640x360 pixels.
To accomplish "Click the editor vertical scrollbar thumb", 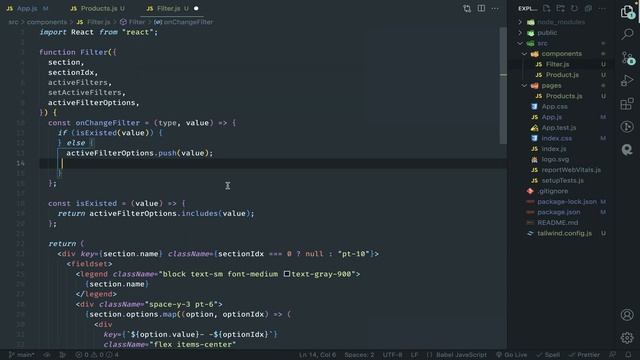I will click(503, 86).
